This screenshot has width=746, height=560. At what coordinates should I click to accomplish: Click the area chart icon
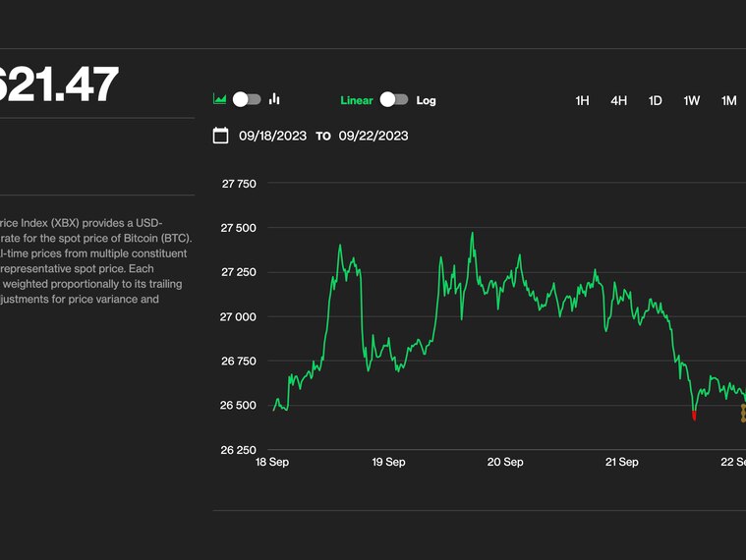(x=220, y=99)
